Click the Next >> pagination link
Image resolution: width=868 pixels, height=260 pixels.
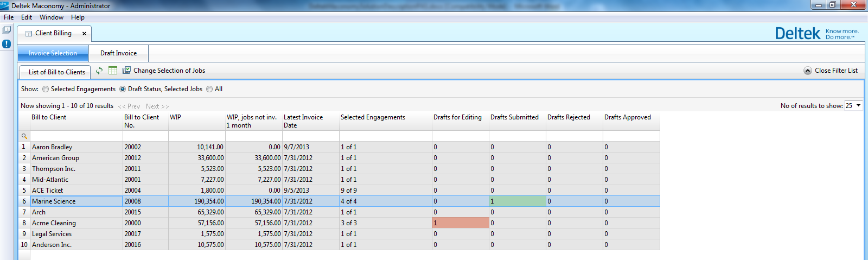(x=157, y=106)
